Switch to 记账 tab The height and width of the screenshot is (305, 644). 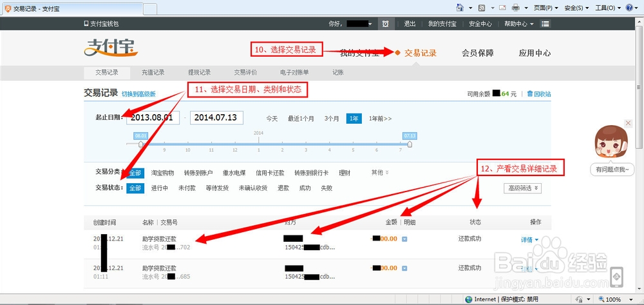coord(338,72)
